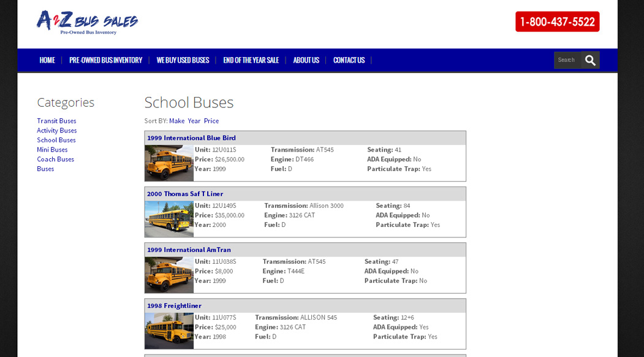Click the search magnifying glass icon
This screenshot has width=644, height=357.
[x=590, y=60]
